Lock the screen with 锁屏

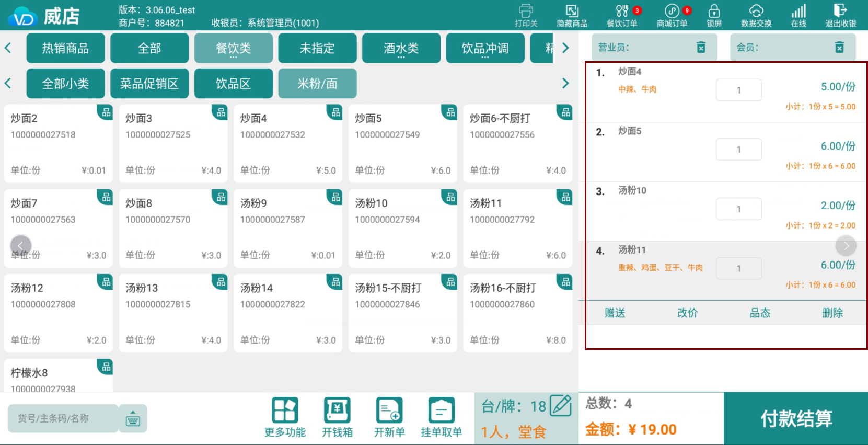(x=714, y=16)
